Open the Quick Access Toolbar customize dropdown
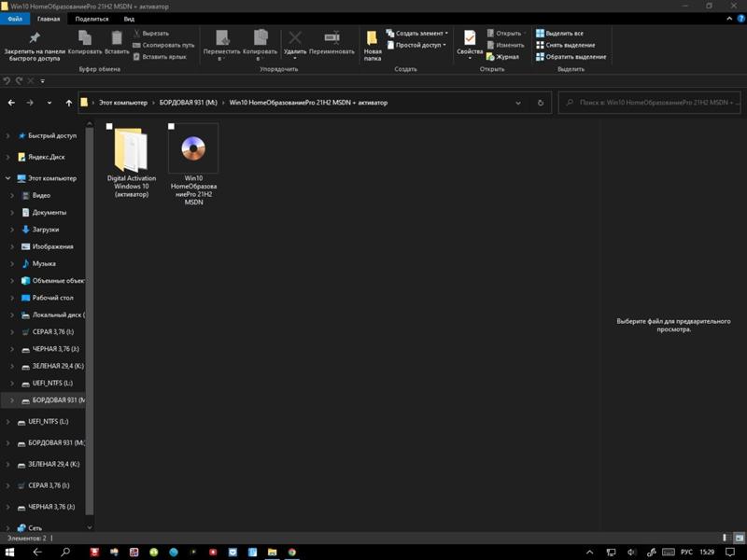The width and height of the screenshot is (747, 560). (x=42, y=81)
